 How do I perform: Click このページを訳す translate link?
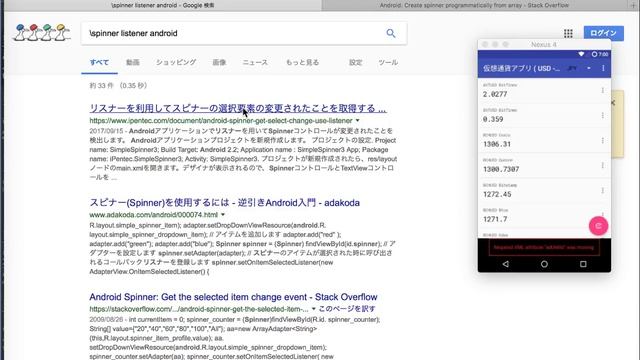tap(347, 309)
